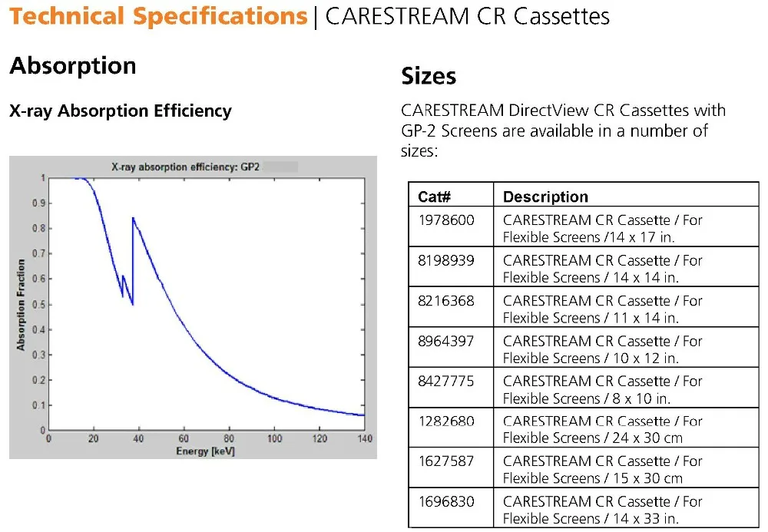
Task: Select catalog number 8198939
Action: 446,261
